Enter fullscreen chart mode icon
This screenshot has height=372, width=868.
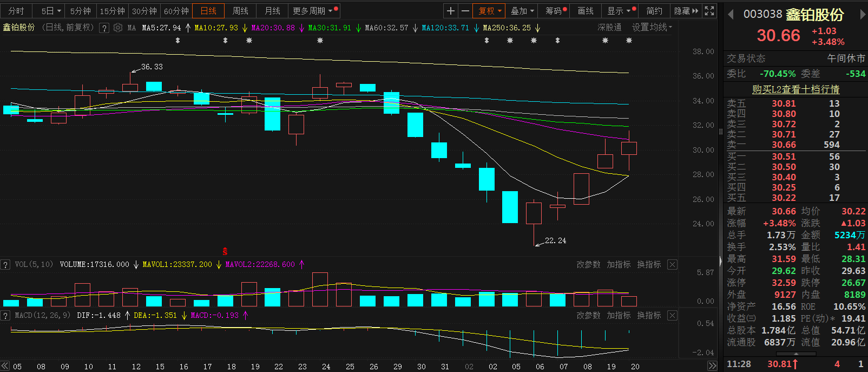tap(709, 11)
